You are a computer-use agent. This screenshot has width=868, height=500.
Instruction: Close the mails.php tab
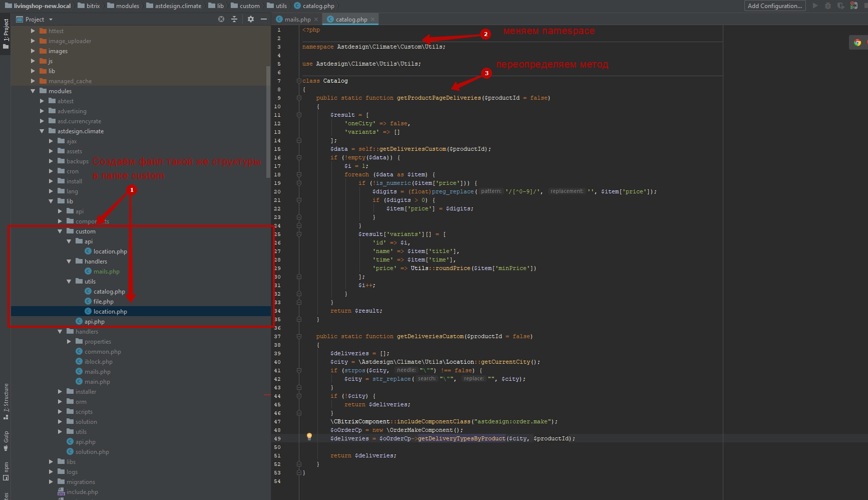(316, 20)
